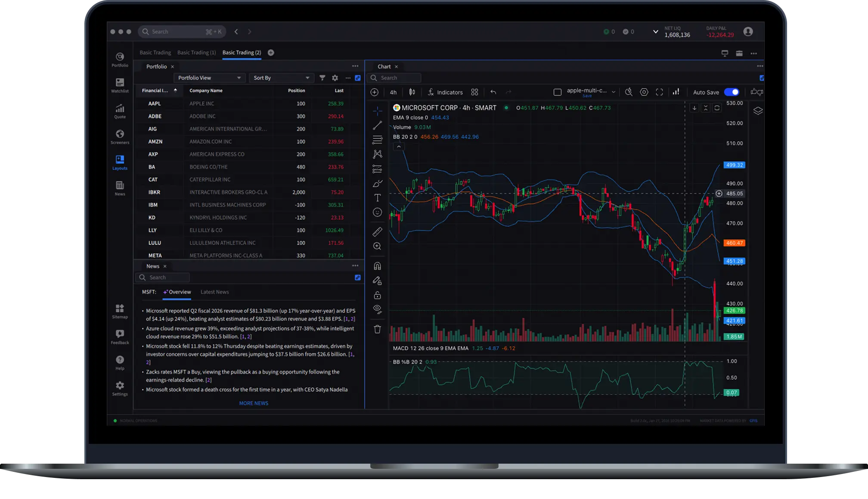The width and height of the screenshot is (868, 499).
Task: Open the 4h interval selector
Action: point(393,92)
